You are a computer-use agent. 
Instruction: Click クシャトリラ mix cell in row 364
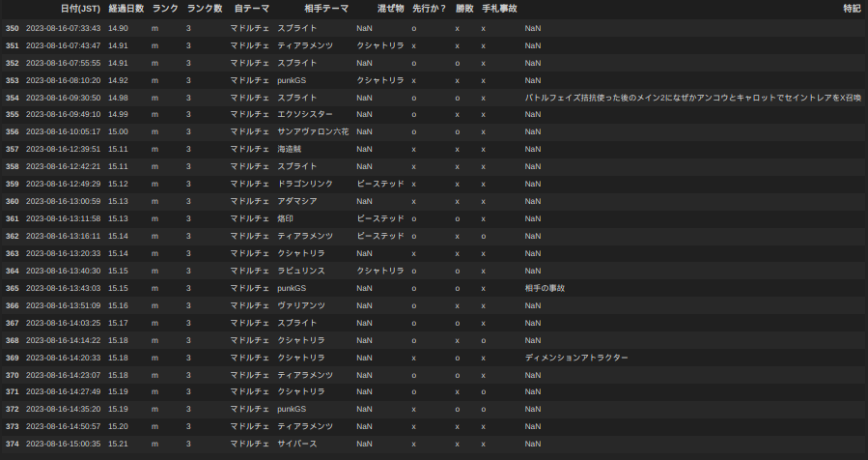pos(380,271)
